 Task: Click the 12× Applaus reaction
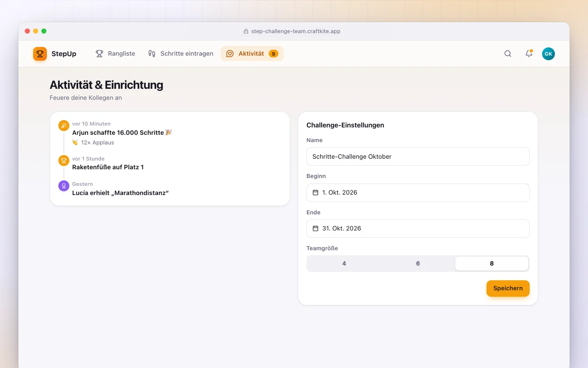pos(93,143)
